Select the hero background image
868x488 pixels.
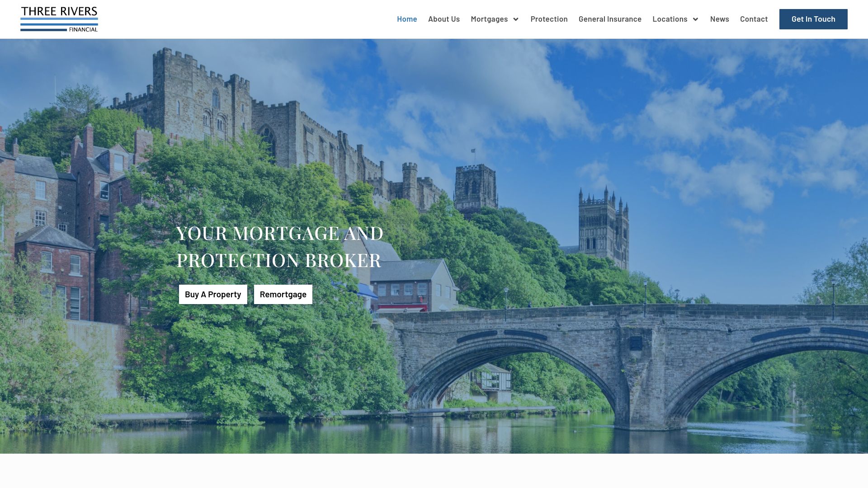(434, 245)
